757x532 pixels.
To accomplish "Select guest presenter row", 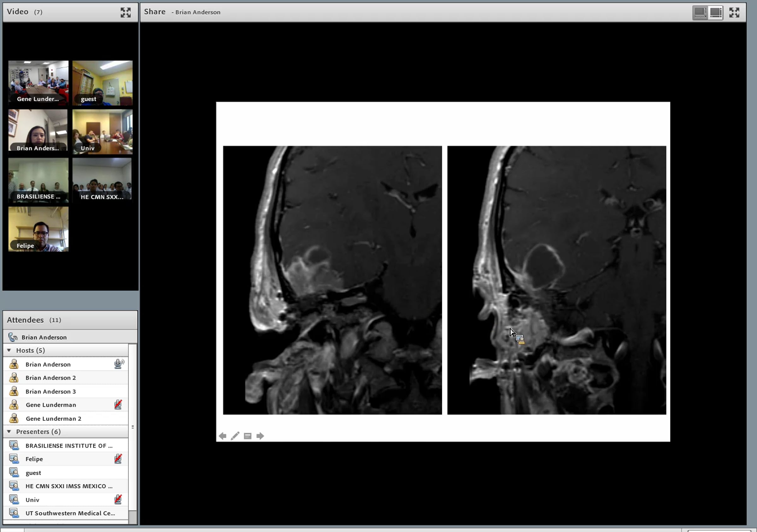I will pyautogui.click(x=66, y=472).
